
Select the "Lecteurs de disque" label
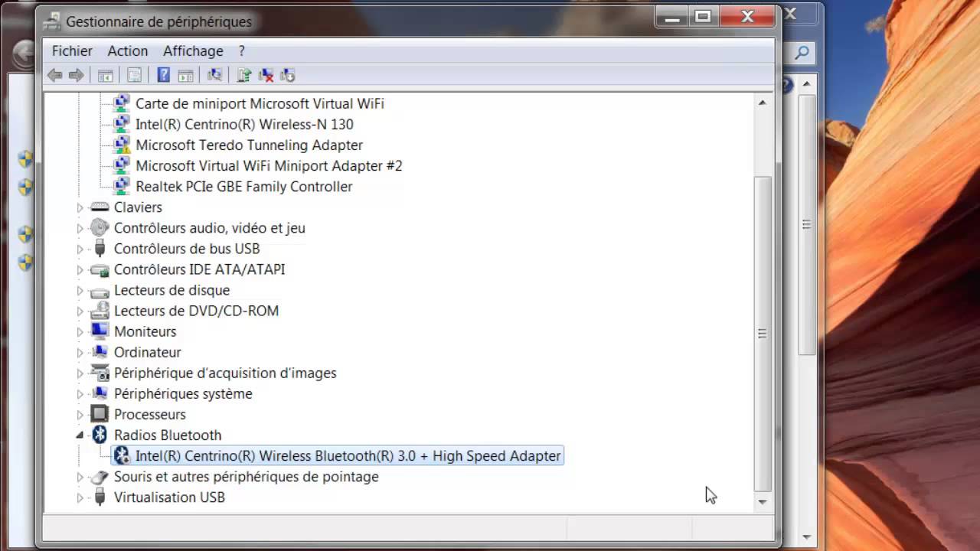171,290
